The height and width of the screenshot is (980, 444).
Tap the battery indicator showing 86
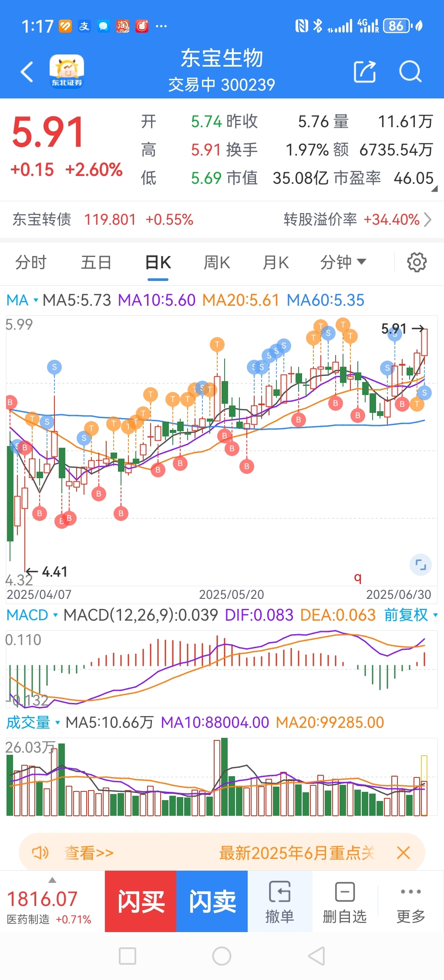[x=397, y=26]
